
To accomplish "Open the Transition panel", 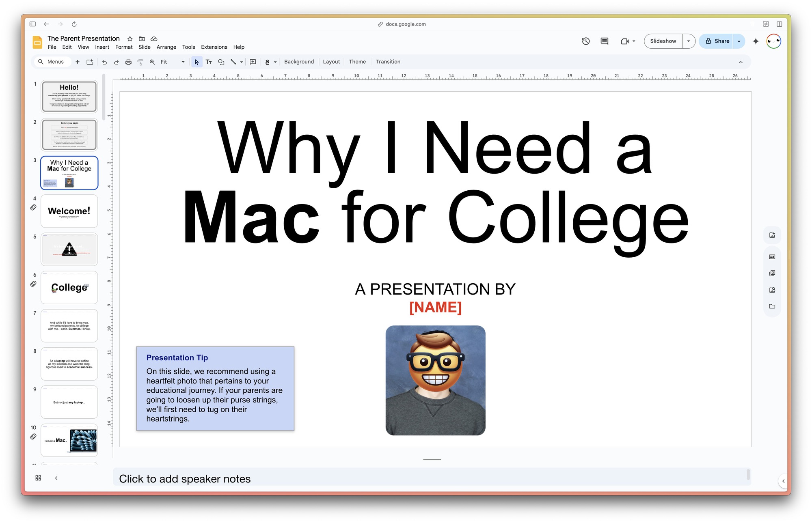I will pos(388,62).
